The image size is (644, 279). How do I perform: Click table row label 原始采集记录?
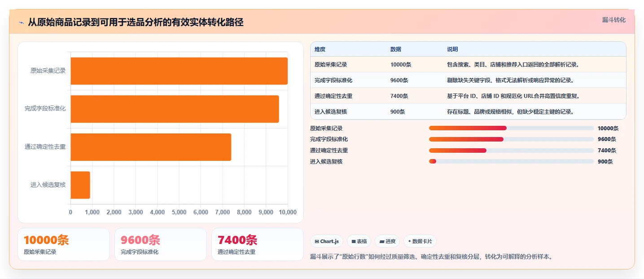coord(331,64)
